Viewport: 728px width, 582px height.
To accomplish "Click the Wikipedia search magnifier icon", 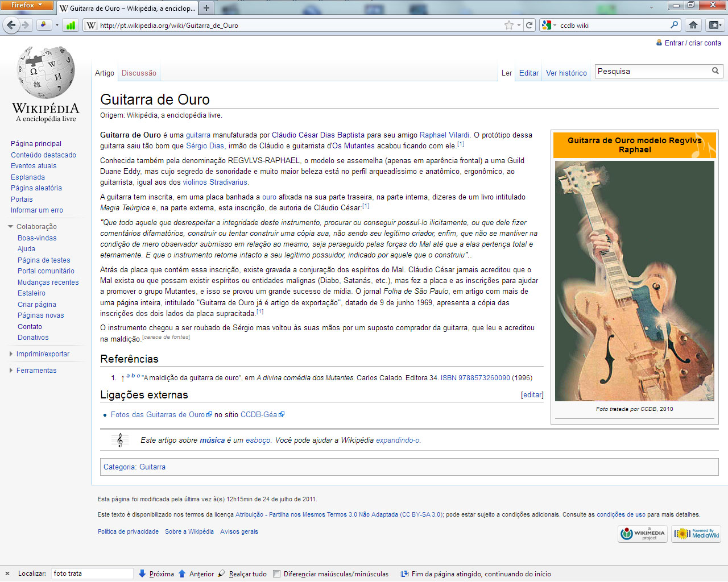I will coord(715,71).
